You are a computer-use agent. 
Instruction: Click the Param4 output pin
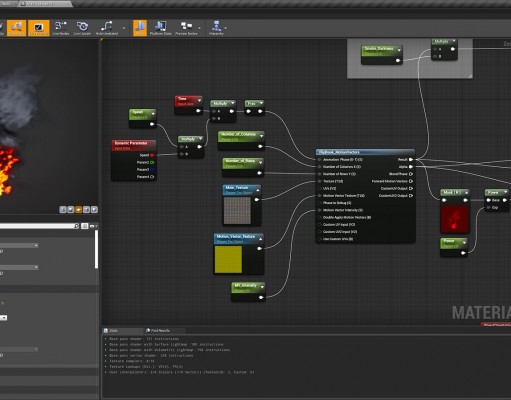click(152, 177)
